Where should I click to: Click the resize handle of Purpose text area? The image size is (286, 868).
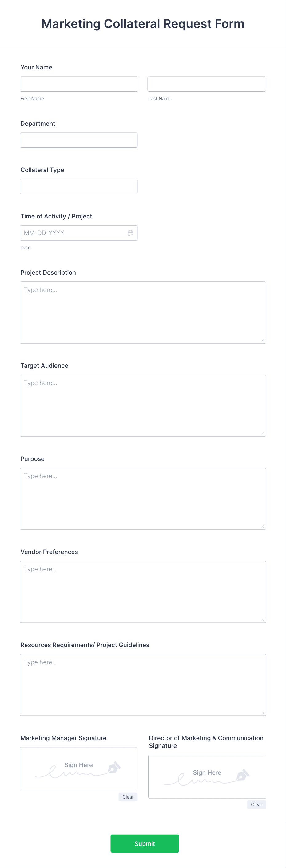pyautogui.click(x=263, y=526)
